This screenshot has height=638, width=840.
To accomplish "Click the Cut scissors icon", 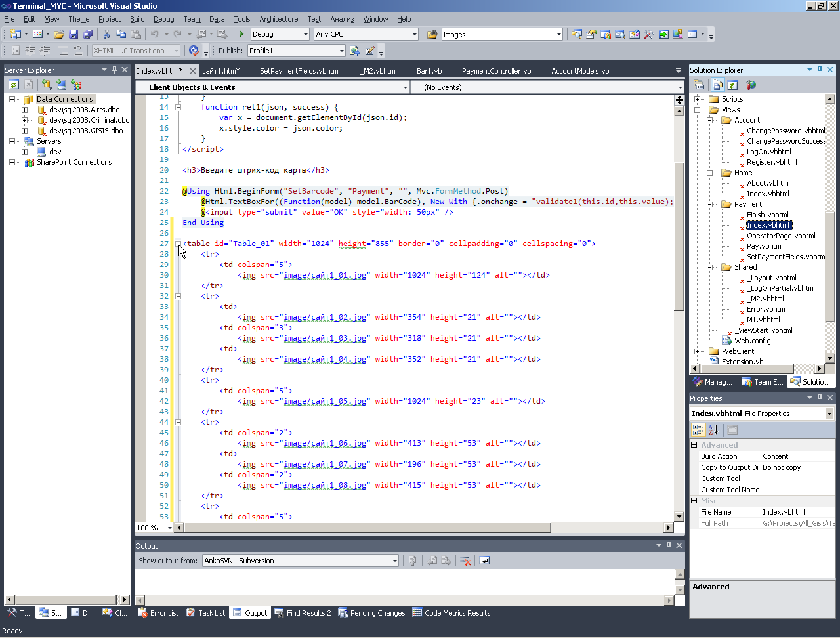I will click(x=106, y=34).
